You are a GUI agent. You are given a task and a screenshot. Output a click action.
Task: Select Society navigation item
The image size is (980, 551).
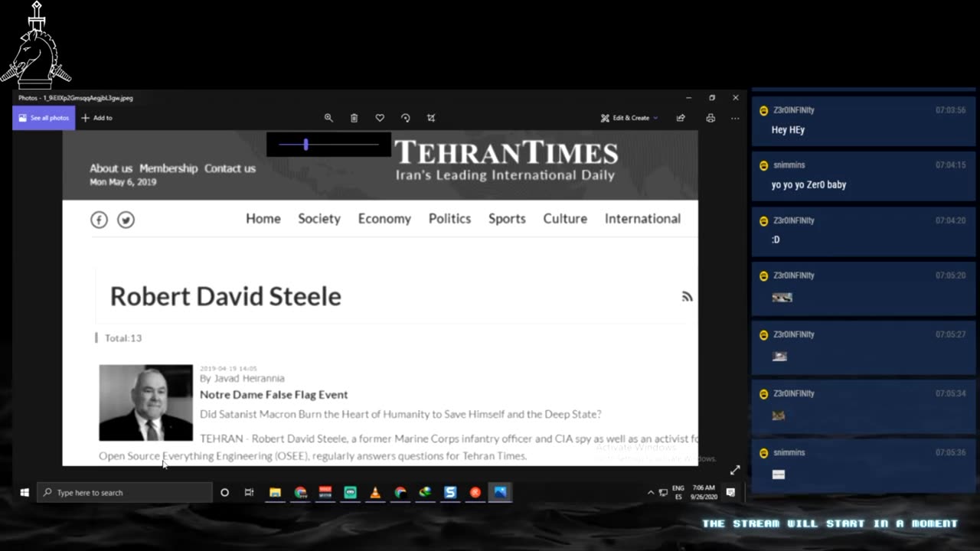[x=319, y=219]
